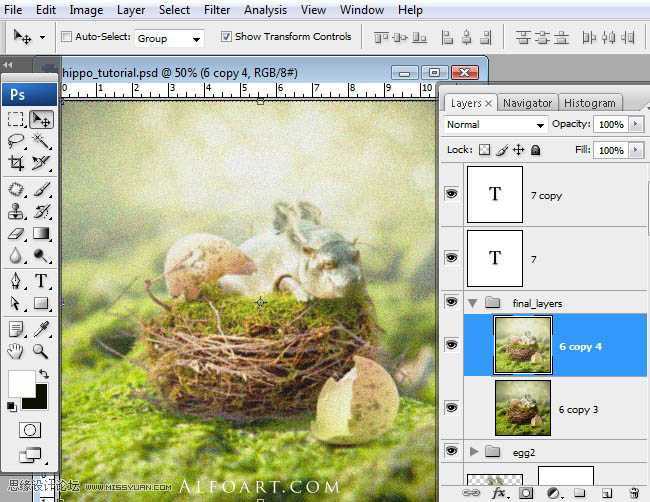The width and height of the screenshot is (650, 502).
Task: Hide the 6 copy 4 layer
Action: (x=451, y=344)
